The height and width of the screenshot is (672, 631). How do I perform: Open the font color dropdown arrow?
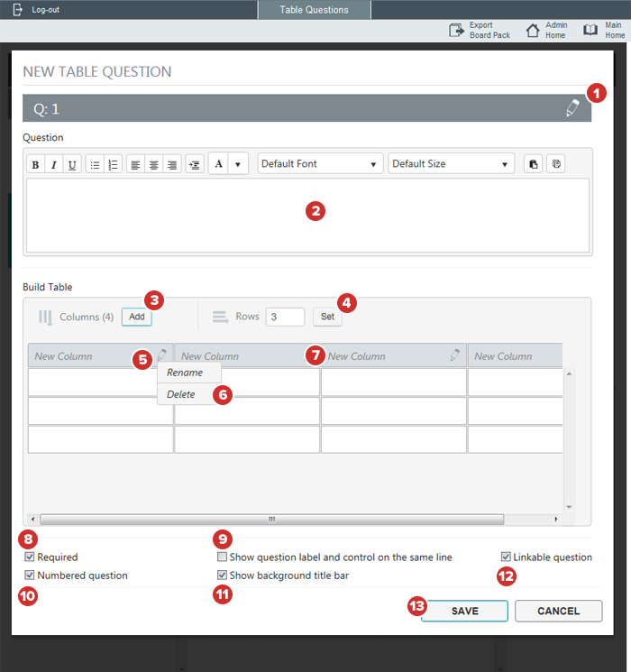[x=238, y=164]
